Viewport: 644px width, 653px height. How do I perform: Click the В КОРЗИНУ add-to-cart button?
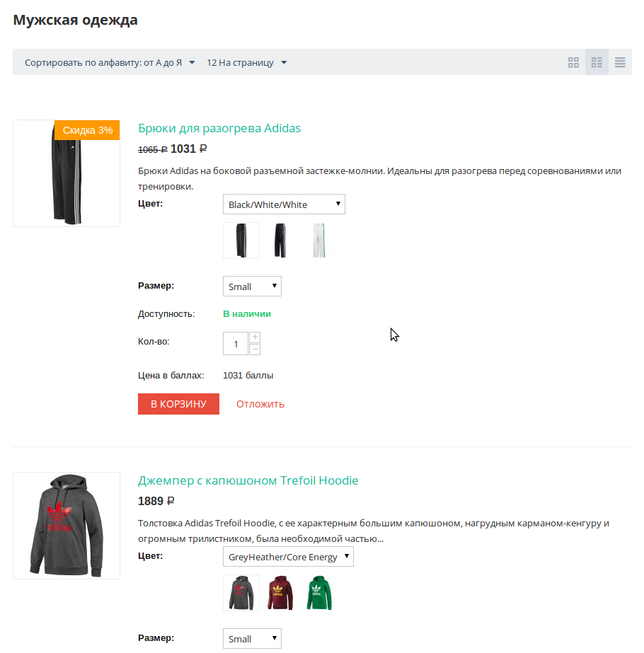pyautogui.click(x=178, y=404)
